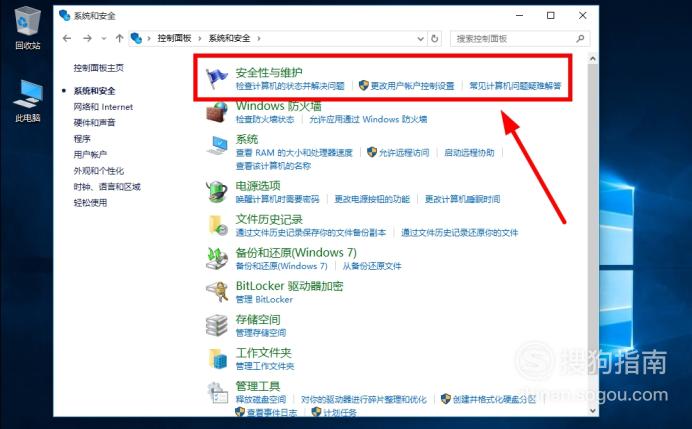Viewport: 692px width, 429px height.
Task: Open the recent locations dropdown arrow
Action: [x=104, y=38]
